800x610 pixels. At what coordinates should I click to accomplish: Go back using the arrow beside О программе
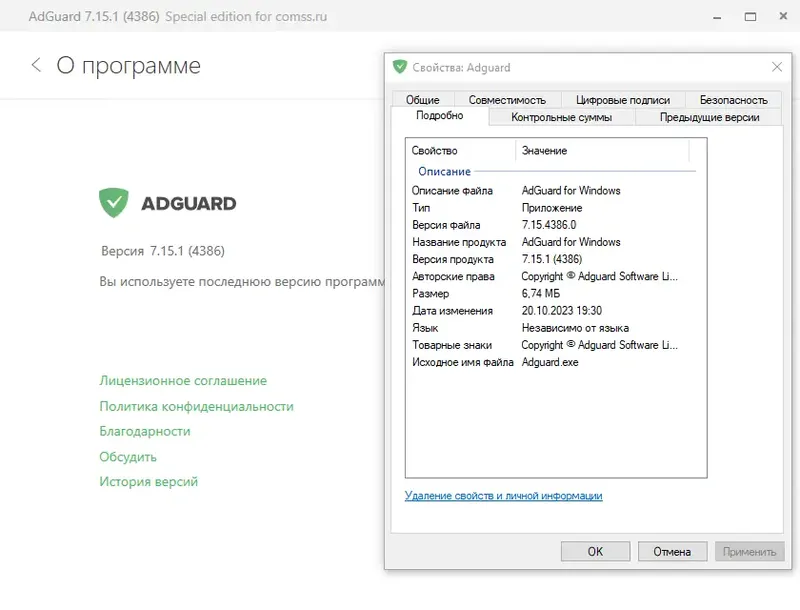click(x=36, y=65)
